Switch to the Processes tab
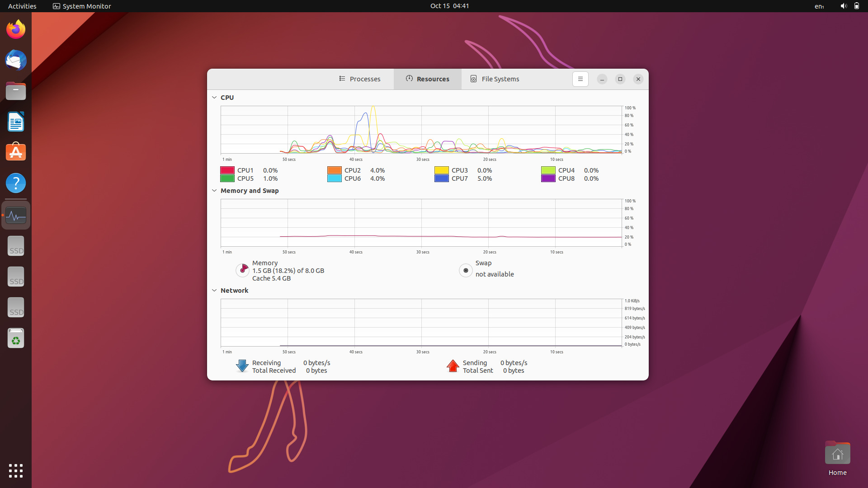Viewport: 868px width, 488px height. point(360,79)
